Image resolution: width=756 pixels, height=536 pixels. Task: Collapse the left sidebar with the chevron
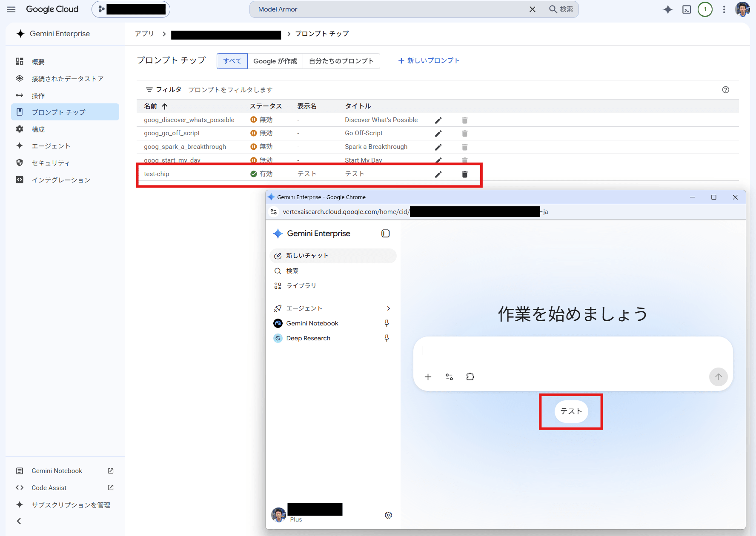[19, 521]
